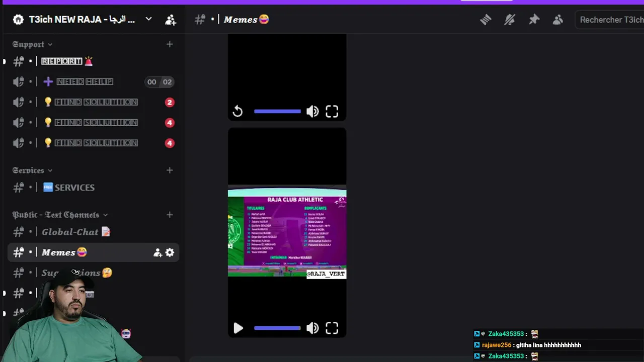Play the Raja Club Athletic video

coord(238,328)
